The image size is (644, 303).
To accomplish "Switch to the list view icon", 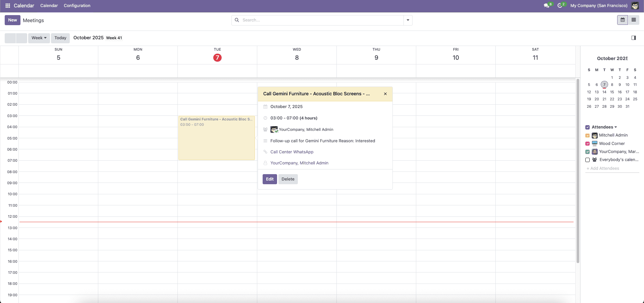I will pyautogui.click(x=634, y=20).
